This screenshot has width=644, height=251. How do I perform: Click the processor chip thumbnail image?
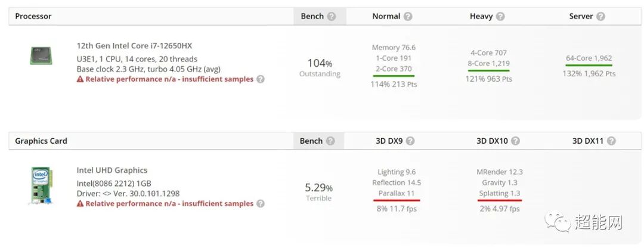(x=41, y=55)
